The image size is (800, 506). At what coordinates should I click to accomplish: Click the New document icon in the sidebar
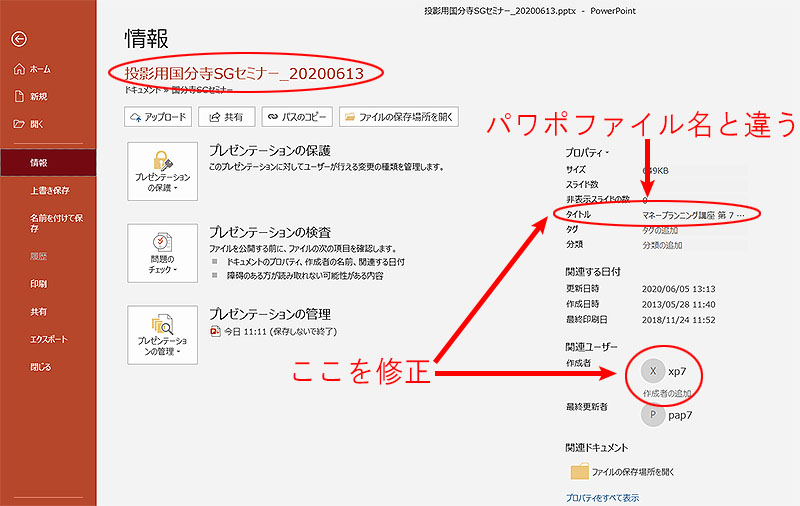click(19, 96)
